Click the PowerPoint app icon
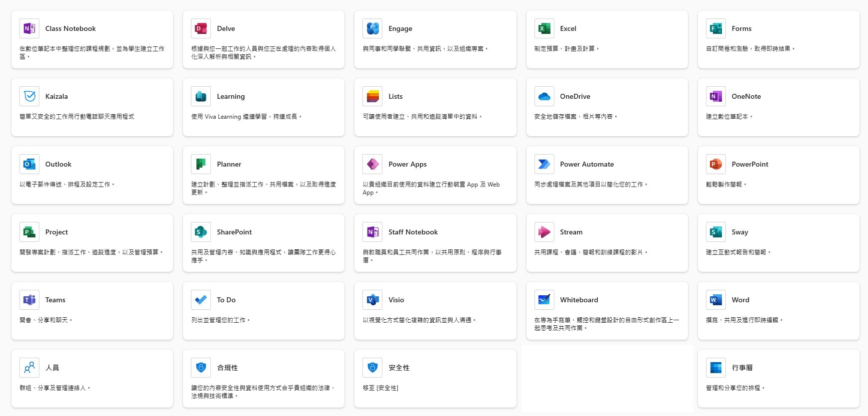This screenshot has width=868, height=416. [716, 164]
